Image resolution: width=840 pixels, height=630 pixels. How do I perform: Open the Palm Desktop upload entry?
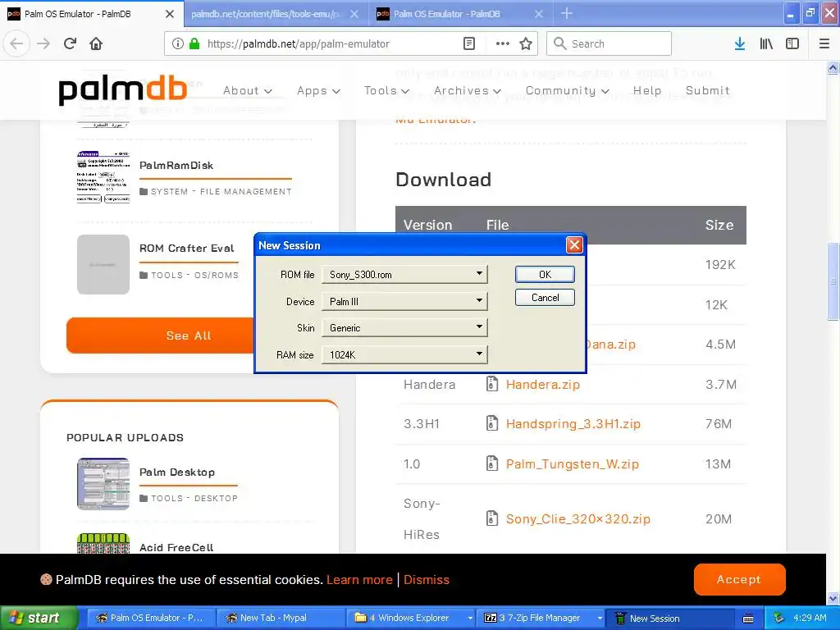click(177, 472)
